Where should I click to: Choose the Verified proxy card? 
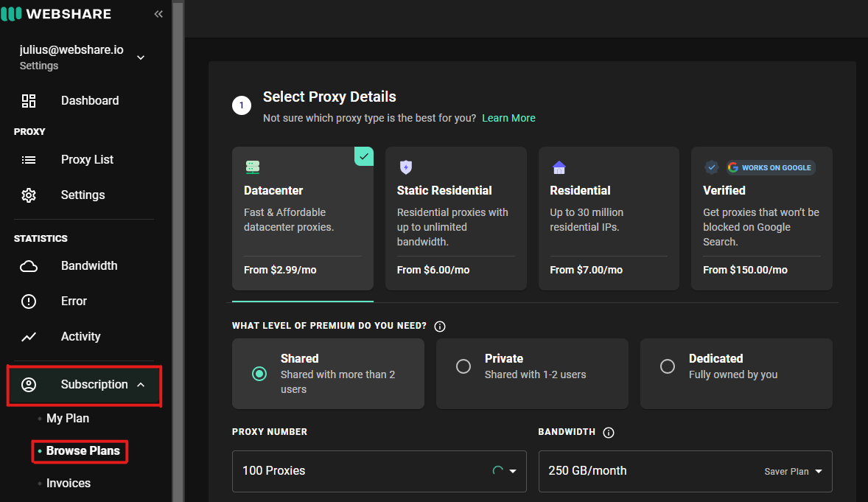point(762,218)
